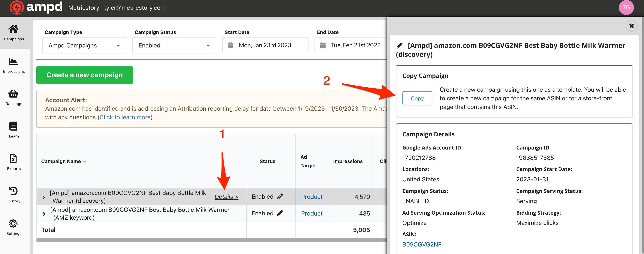
Task: Open the Campaign Type dropdown
Action: (84, 45)
